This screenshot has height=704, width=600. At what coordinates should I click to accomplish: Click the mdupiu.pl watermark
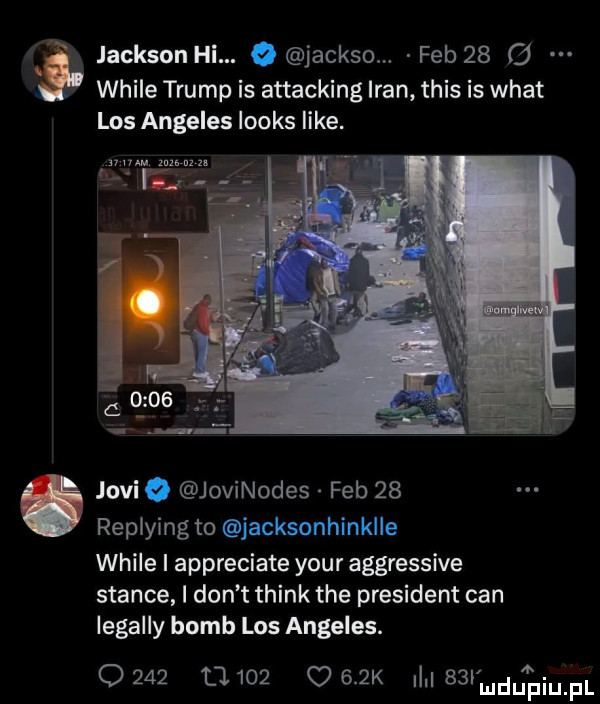point(521,684)
